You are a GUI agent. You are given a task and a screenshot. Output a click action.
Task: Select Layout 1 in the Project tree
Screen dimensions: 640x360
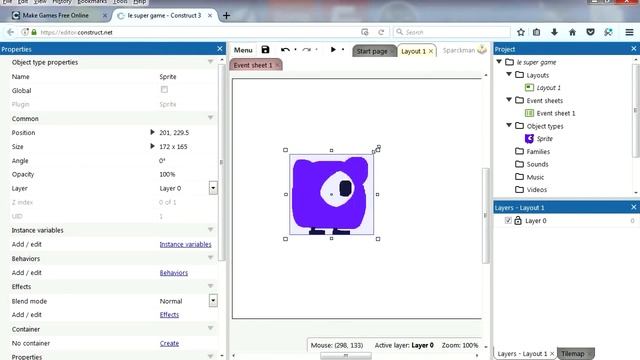coord(548,88)
